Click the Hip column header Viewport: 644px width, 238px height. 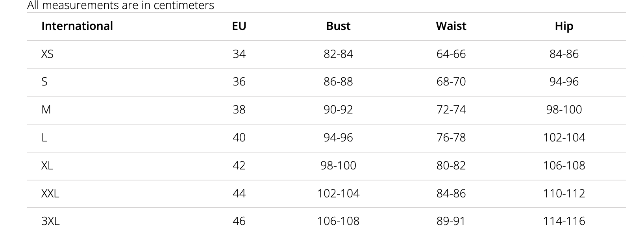564,26
